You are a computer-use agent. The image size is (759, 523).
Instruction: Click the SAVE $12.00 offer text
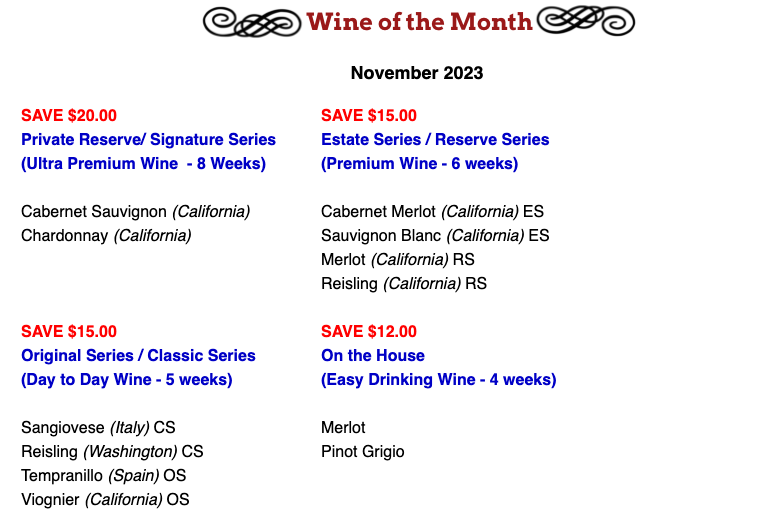coord(369,332)
